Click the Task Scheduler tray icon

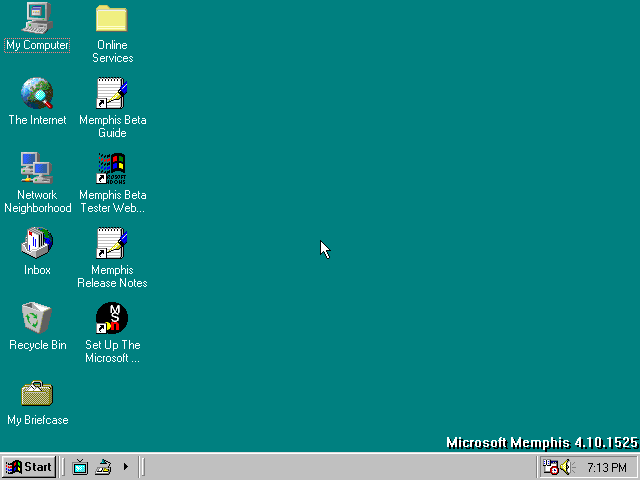tap(550, 467)
